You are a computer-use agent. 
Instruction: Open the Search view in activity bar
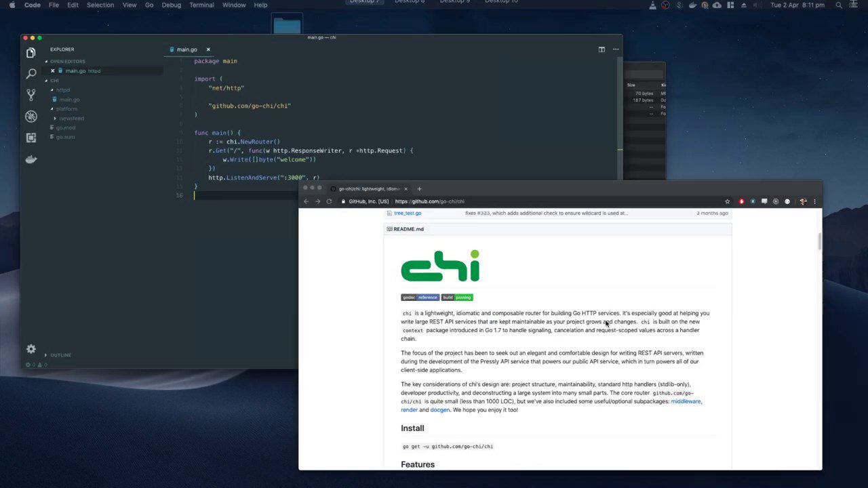(x=31, y=74)
